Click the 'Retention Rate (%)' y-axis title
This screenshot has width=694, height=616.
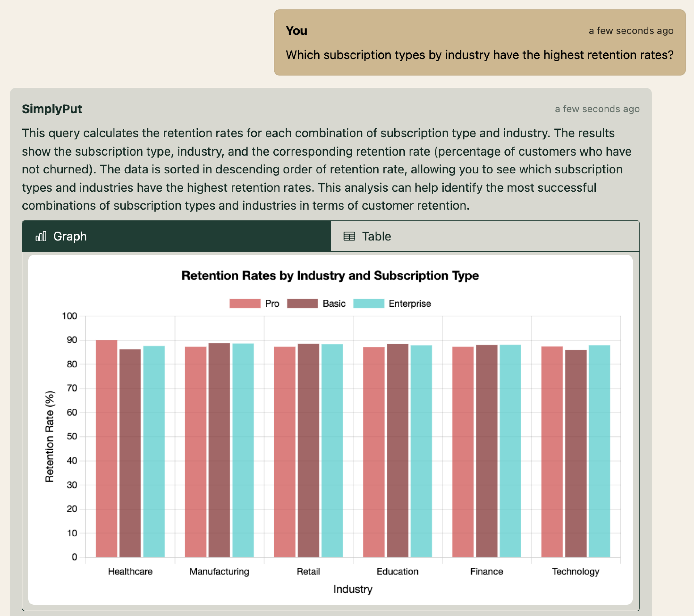tap(50, 436)
